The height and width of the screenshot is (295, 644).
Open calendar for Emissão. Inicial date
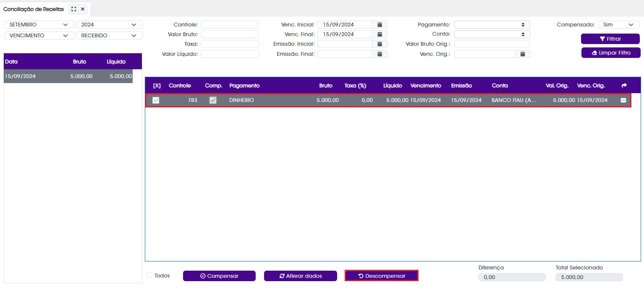[380, 44]
